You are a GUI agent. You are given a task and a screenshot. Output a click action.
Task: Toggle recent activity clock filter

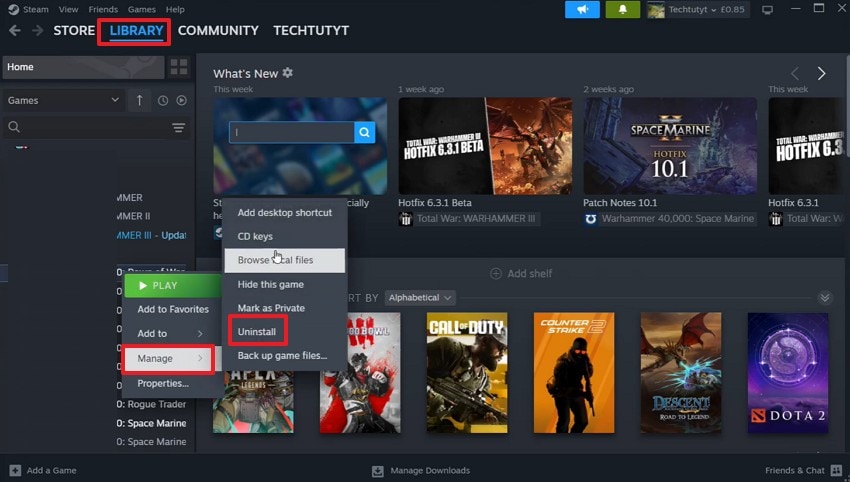pyautogui.click(x=163, y=100)
